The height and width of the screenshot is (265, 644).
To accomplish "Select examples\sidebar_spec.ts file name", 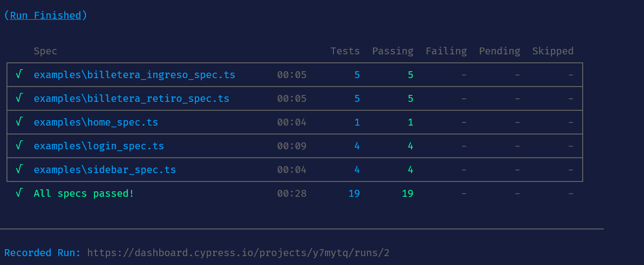I will [x=105, y=170].
